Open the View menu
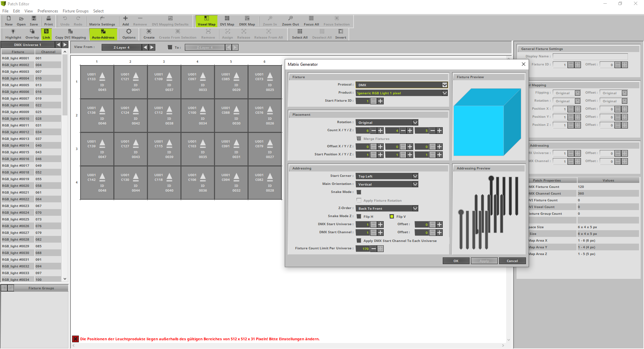 (29, 11)
